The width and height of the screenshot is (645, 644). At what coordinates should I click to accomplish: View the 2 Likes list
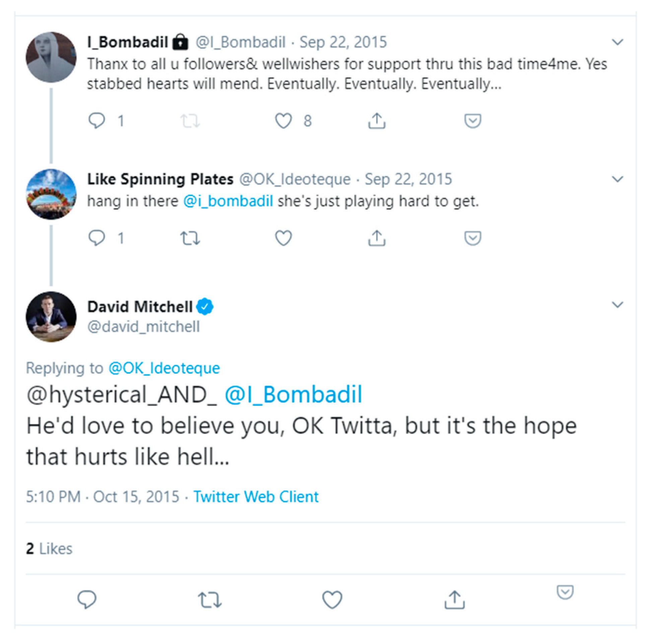pyautogui.click(x=49, y=549)
